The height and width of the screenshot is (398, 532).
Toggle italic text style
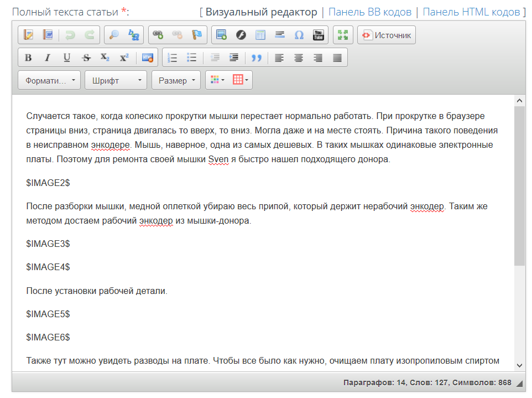pyautogui.click(x=48, y=58)
